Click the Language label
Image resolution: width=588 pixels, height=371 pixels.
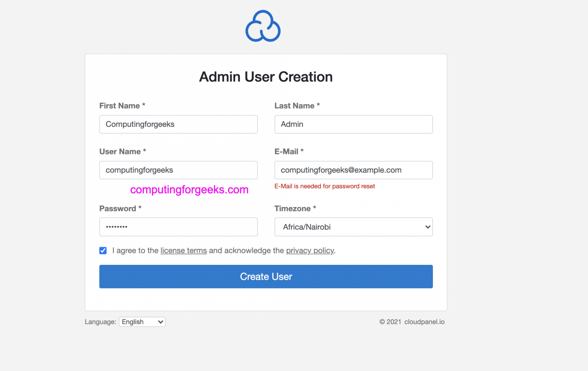pyautogui.click(x=100, y=322)
